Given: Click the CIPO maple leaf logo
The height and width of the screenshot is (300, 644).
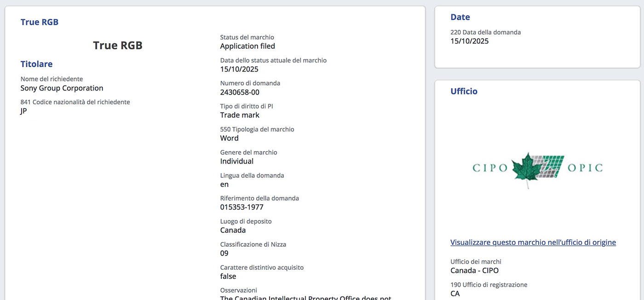Looking at the screenshot, I should (x=537, y=169).
